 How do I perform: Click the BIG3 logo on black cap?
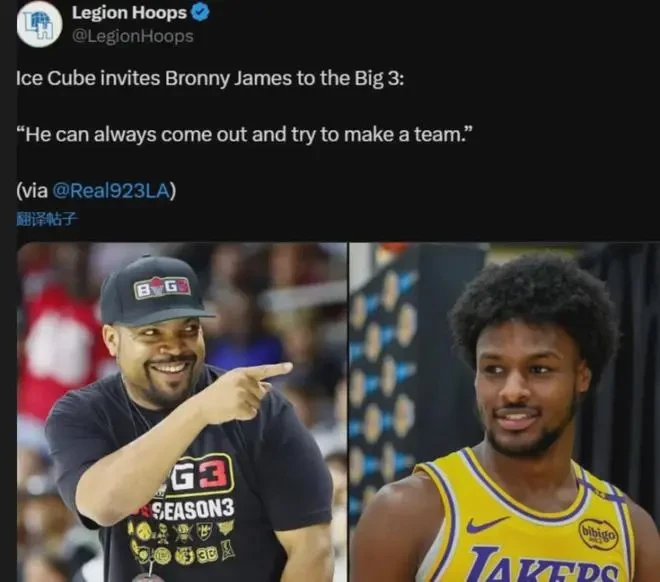pyautogui.click(x=162, y=288)
